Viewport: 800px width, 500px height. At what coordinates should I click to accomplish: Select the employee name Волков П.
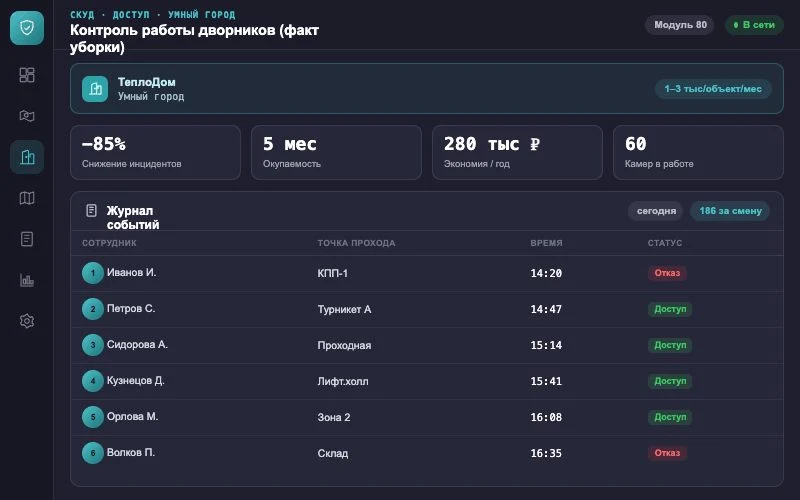131,453
